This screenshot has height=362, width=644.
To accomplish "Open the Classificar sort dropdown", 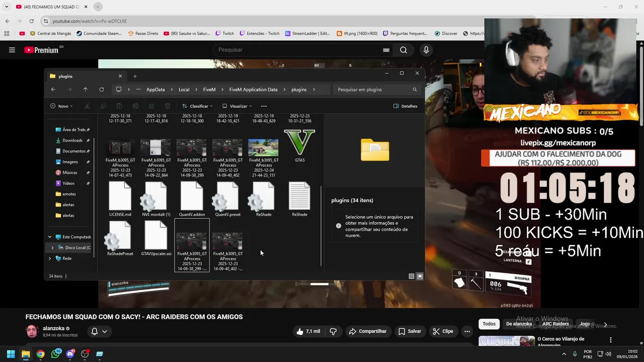I will (197, 106).
